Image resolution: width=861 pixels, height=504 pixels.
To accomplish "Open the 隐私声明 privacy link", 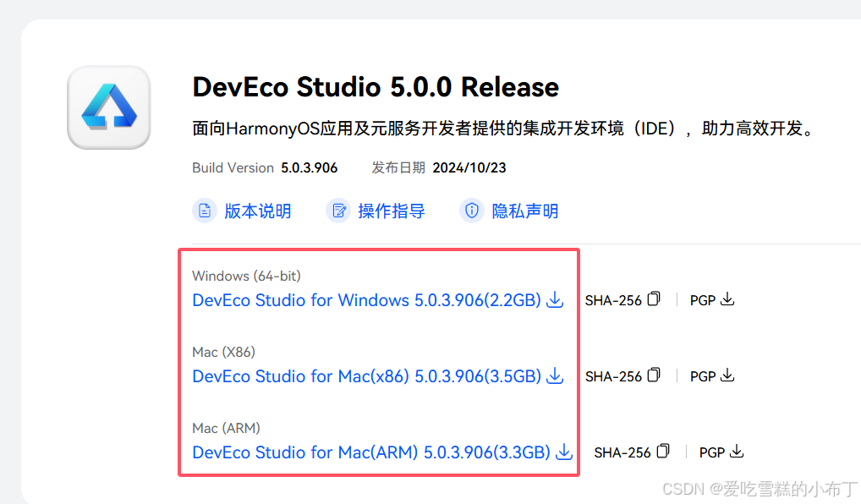I will pyautogui.click(x=525, y=211).
